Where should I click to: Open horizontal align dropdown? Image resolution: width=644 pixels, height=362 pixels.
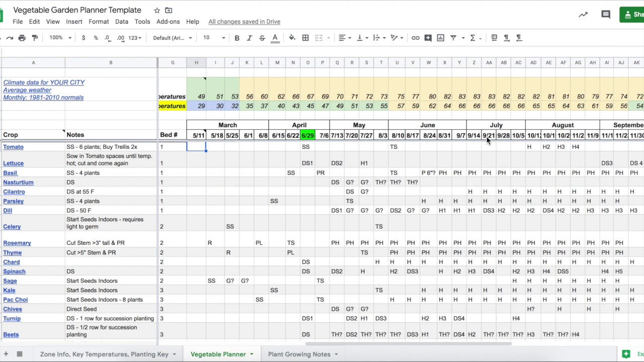pyautogui.click(x=344, y=38)
